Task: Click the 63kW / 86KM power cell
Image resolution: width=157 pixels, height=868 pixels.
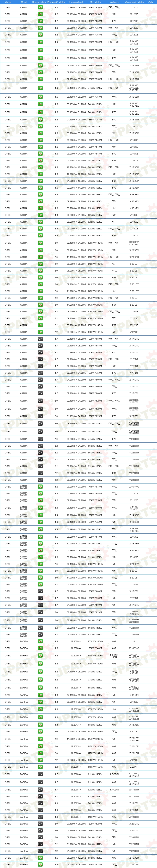Action: point(95,831)
